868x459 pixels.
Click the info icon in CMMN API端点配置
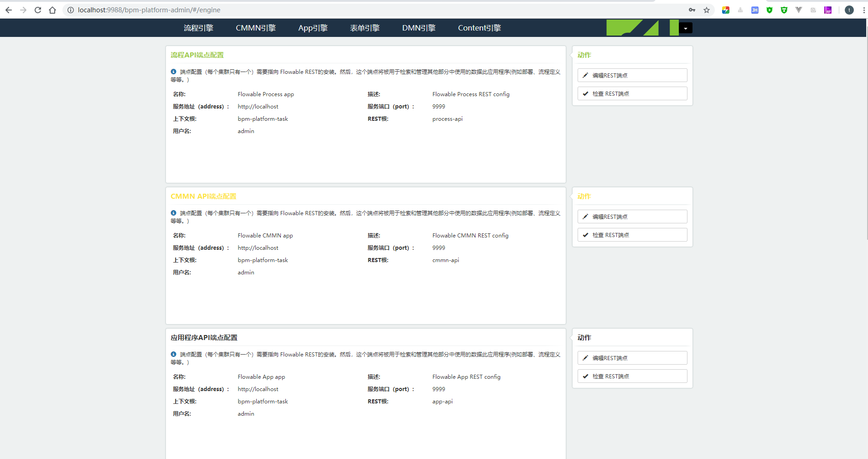point(174,213)
